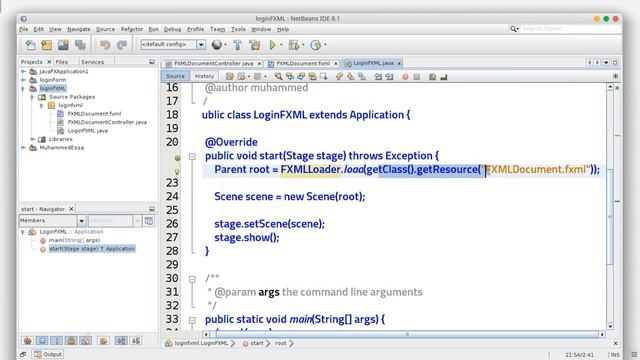Image resolution: width=640 pixels, height=360 pixels.
Task: Toggle Sort by Source in Navigator
Action: pyautogui.click(x=136, y=340)
